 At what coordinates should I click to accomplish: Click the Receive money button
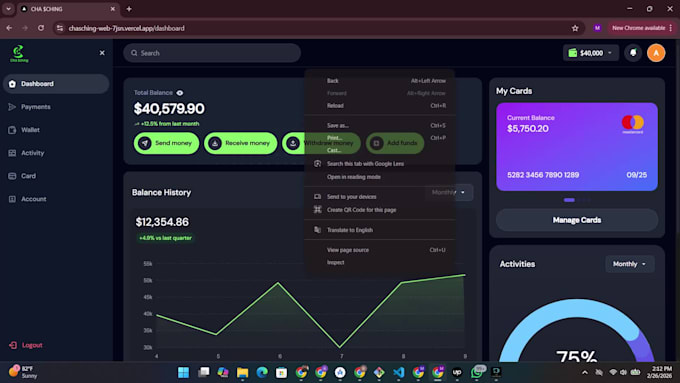click(x=241, y=143)
